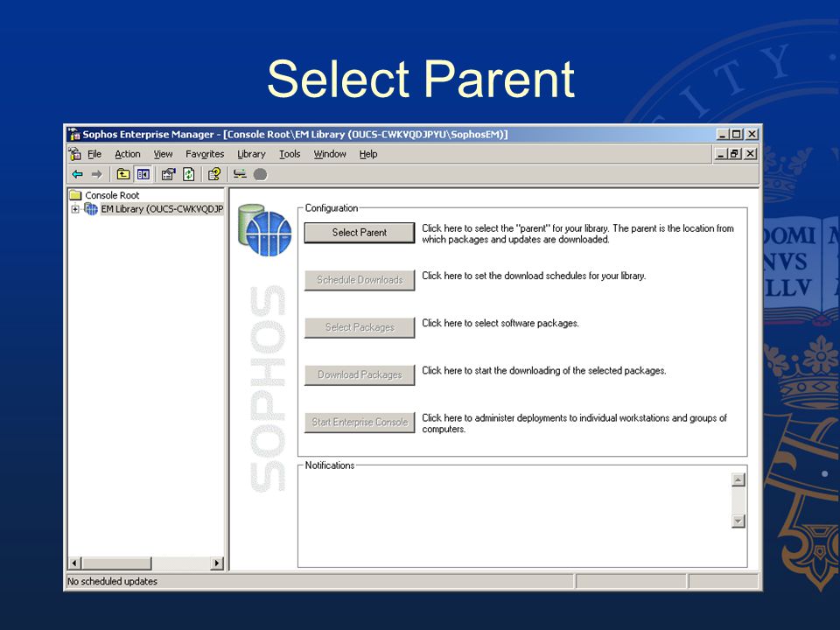Screen dimensions: 840x630
Task: Open the View menu
Action: (x=163, y=154)
